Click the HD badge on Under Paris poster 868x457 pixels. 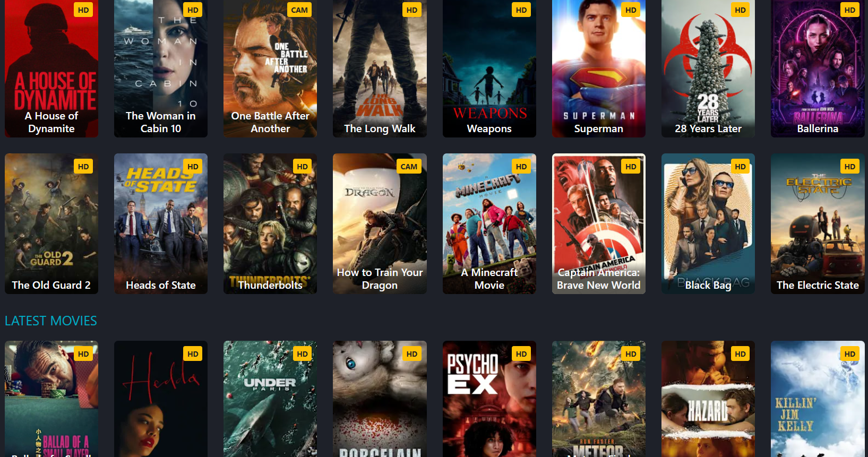tap(302, 354)
